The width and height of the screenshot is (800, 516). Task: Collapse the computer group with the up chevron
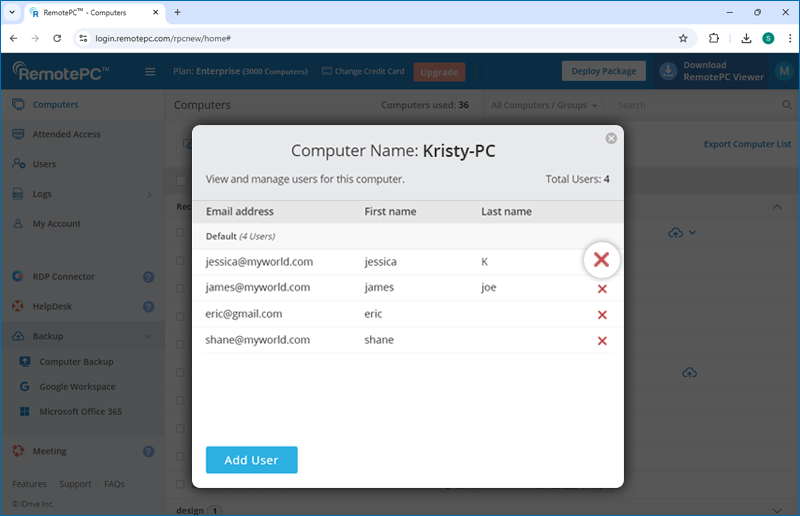(778, 207)
